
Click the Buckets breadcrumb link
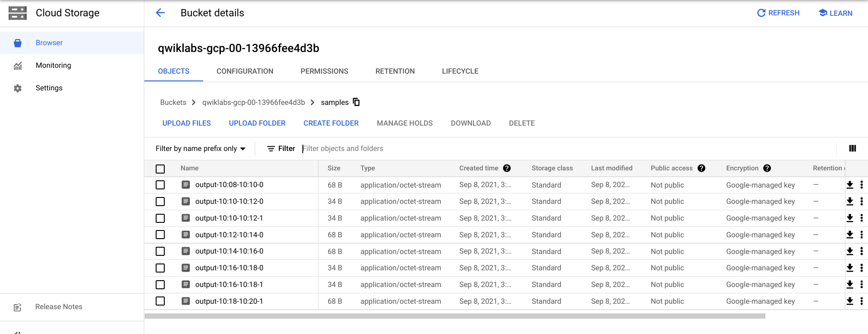pos(173,103)
